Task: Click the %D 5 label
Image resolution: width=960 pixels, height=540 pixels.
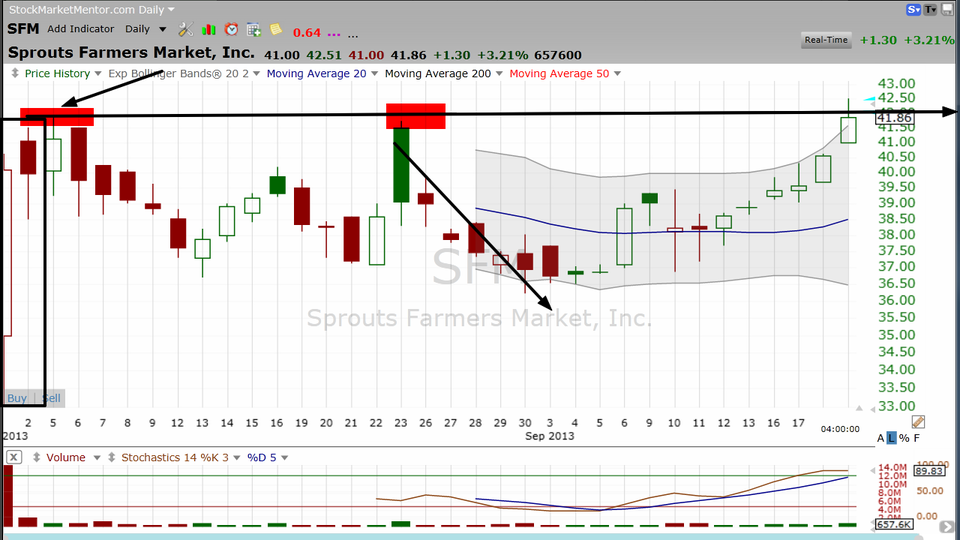Action: pyautogui.click(x=261, y=457)
